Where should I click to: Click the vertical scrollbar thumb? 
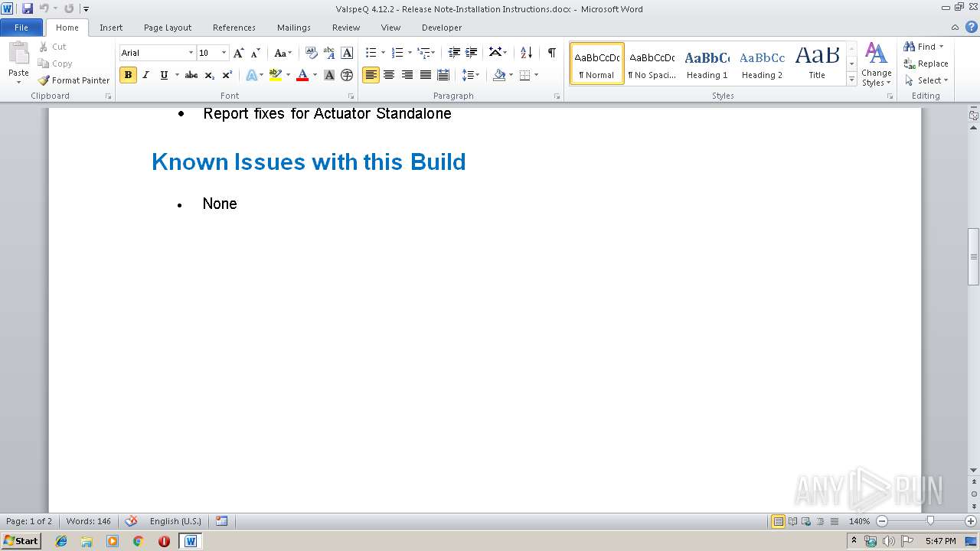tap(974, 256)
